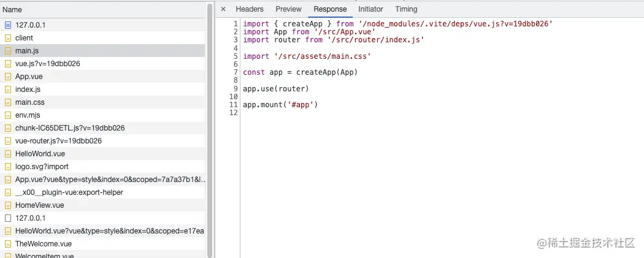This screenshot has width=644, height=258.
Task: Click the line importing App from '/src/App.vue'
Action: point(309,32)
